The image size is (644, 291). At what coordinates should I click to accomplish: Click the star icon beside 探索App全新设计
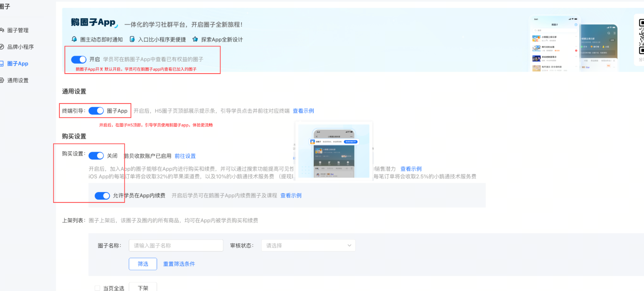pos(194,39)
